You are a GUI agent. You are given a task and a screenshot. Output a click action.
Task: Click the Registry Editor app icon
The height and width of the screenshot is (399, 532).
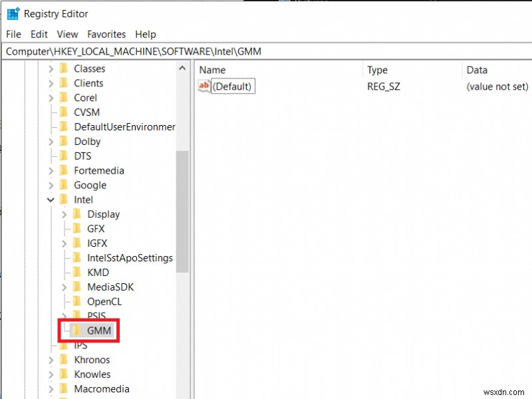click(x=13, y=13)
